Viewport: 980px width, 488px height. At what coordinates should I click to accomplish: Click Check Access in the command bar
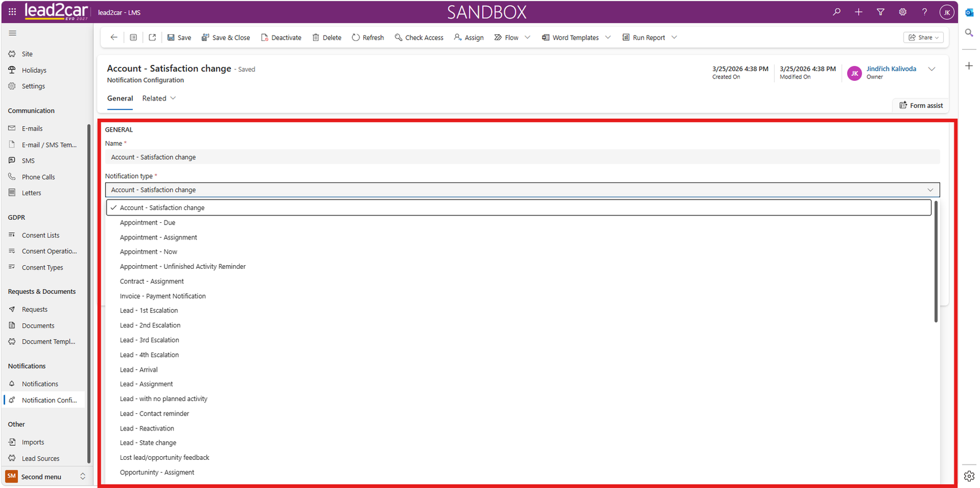click(419, 37)
